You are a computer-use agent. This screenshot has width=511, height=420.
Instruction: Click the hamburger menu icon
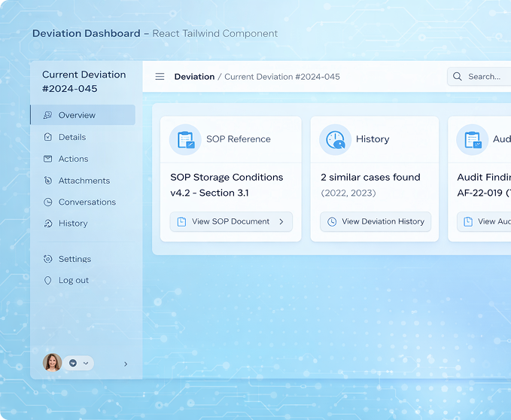coord(160,77)
